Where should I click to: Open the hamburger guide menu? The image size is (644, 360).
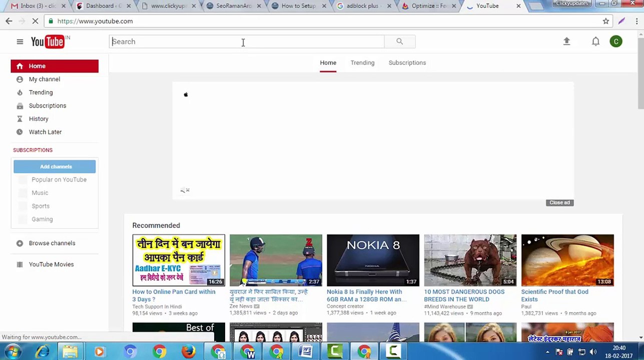tap(20, 41)
